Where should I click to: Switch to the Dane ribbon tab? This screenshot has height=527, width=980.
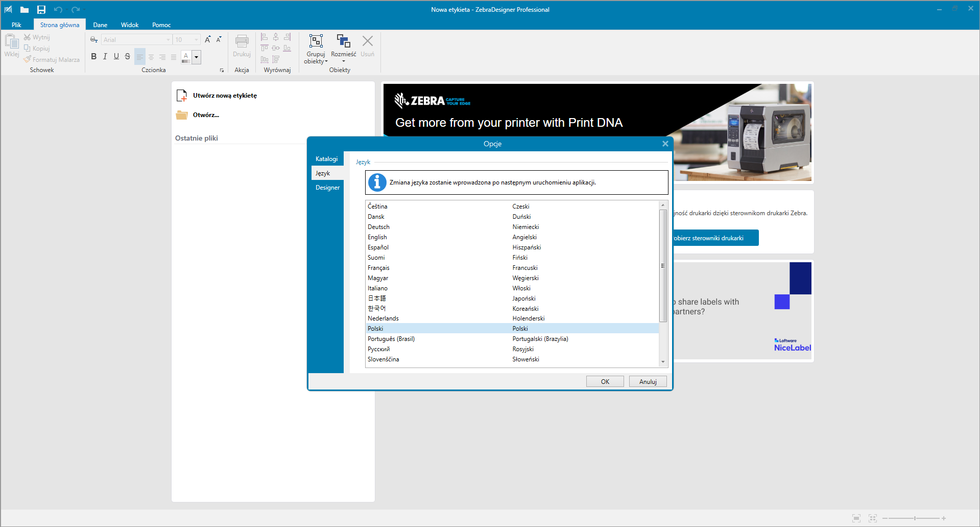[x=100, y=25]
